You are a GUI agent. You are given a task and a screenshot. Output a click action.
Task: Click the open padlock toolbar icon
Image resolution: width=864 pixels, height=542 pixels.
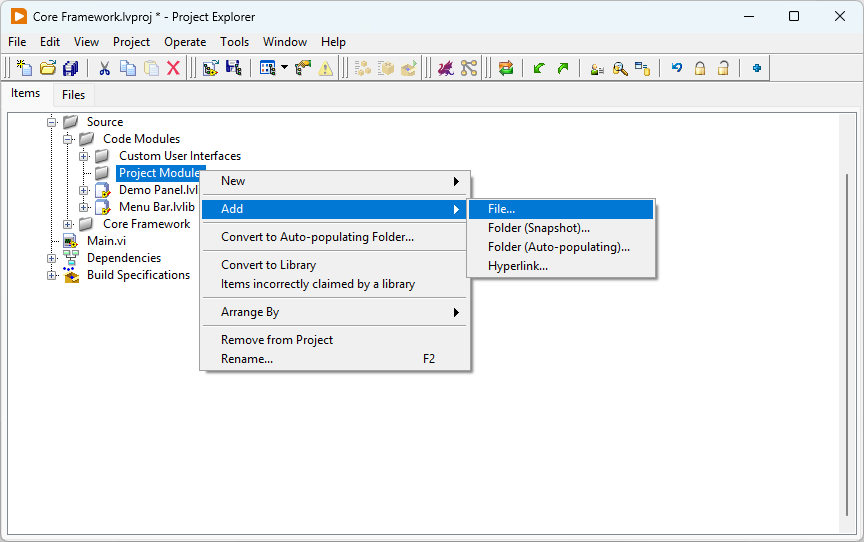tap(723, 68)
